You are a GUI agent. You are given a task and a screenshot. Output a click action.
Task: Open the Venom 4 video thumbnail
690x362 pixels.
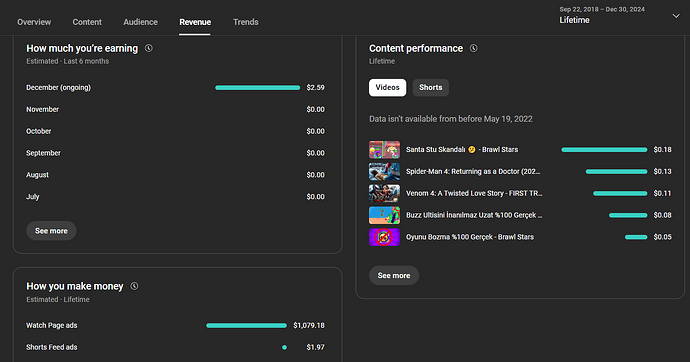pyautogui.click(x=384, y=193)
